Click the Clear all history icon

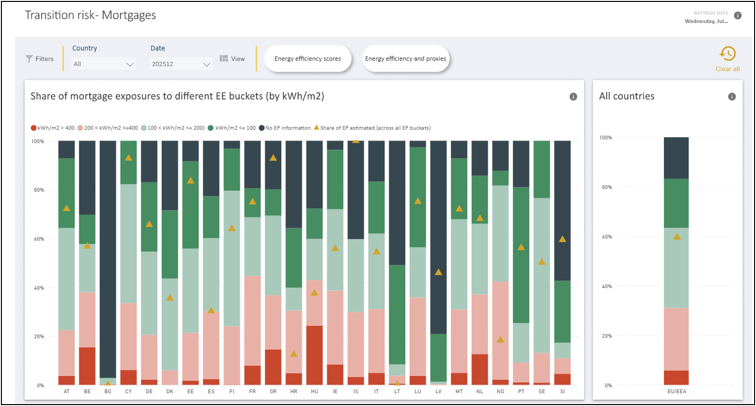tap(728, 54)
